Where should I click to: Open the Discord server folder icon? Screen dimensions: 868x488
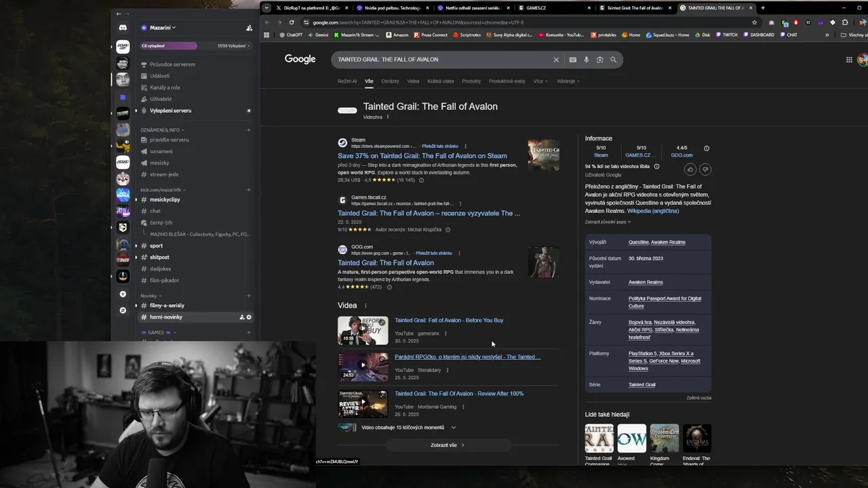(123, 97)
